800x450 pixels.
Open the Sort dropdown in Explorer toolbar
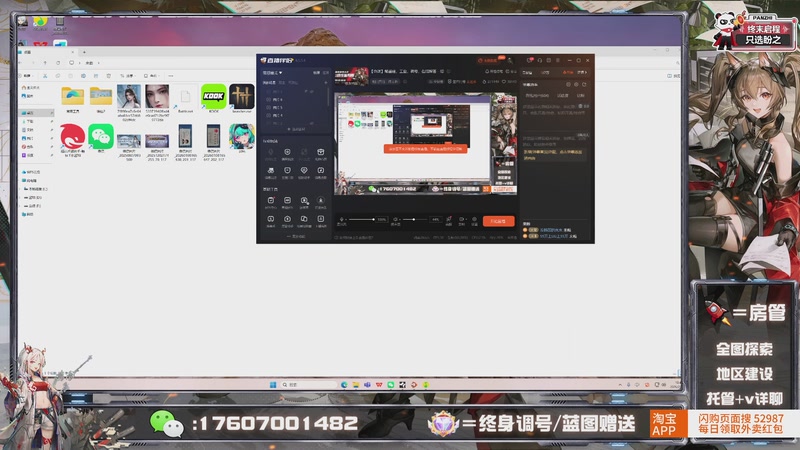127,76
